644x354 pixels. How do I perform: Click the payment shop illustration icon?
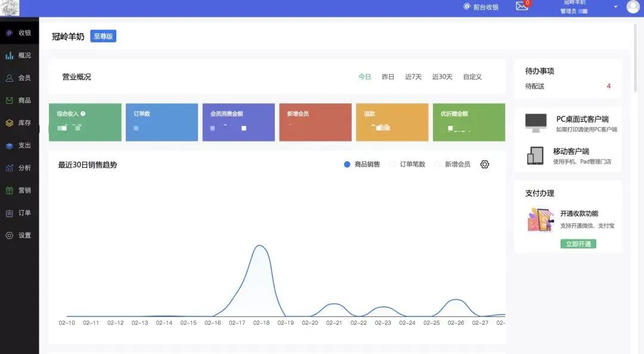click(x=540, y=220)
